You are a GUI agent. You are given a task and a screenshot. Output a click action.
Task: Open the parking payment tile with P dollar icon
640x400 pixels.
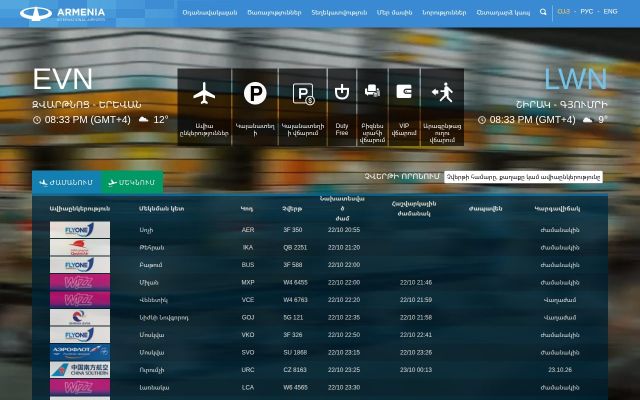pos(303,107)
